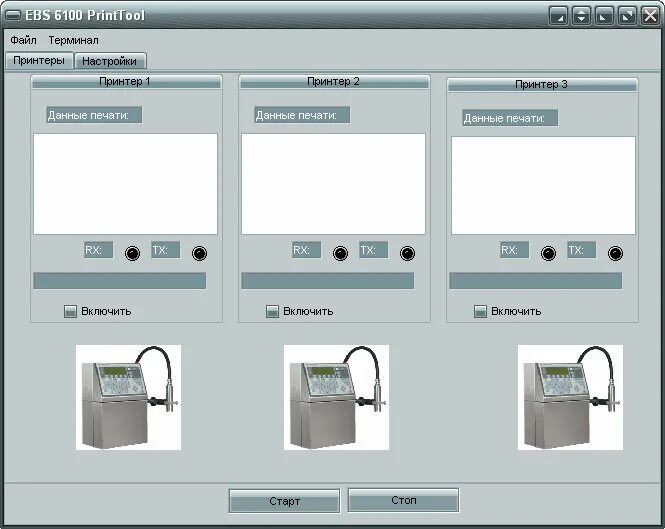Click the RX: label in Принтер 1

(x=98, y=250)
